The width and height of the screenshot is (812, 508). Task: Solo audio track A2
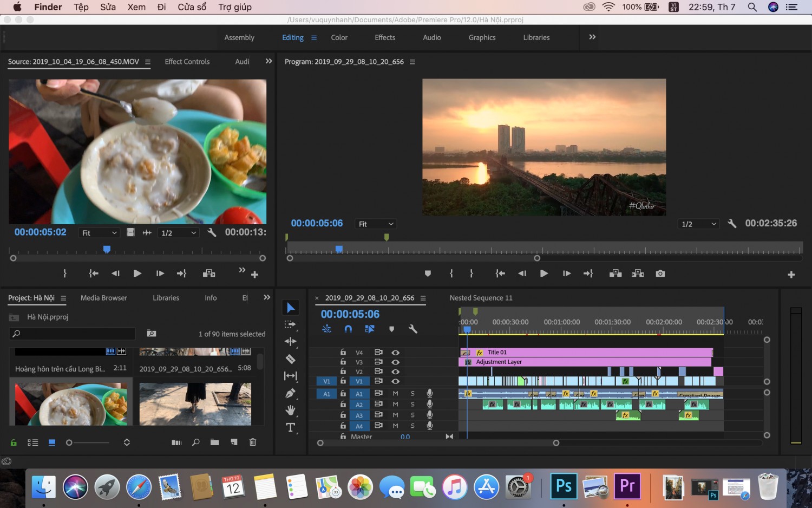[x=412, y=405]
